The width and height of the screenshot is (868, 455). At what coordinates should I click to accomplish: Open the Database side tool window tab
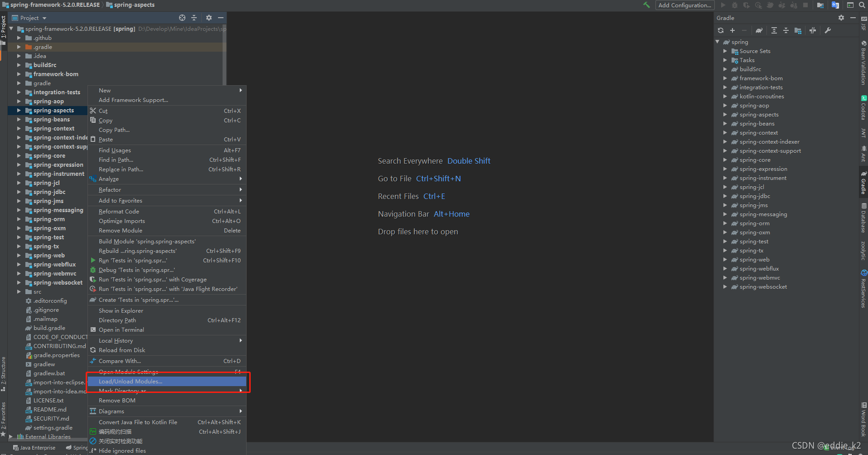pos(863,218)
